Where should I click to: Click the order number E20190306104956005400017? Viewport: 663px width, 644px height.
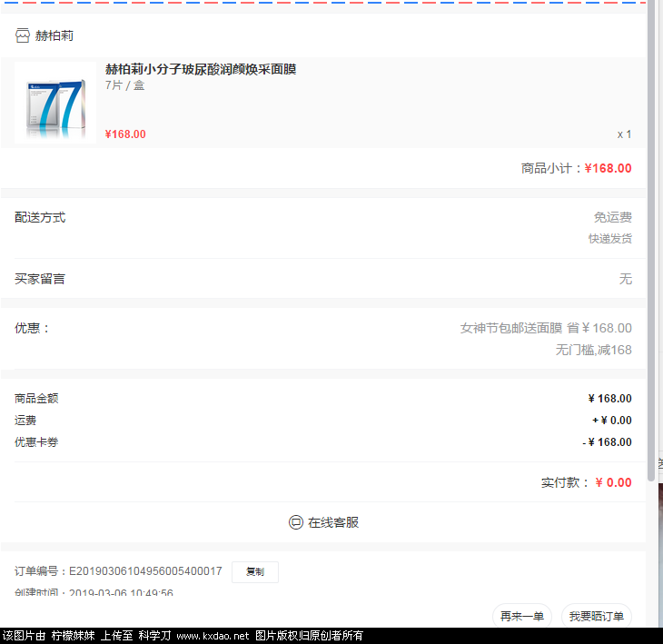(x=145, y=571)
